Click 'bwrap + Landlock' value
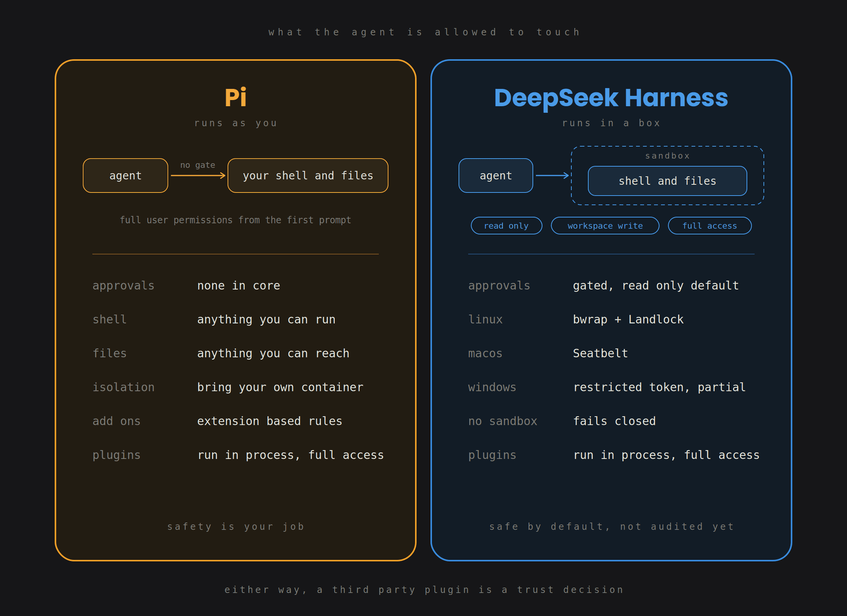Viewport: 847px width, 616px height. tap(628, 319)
